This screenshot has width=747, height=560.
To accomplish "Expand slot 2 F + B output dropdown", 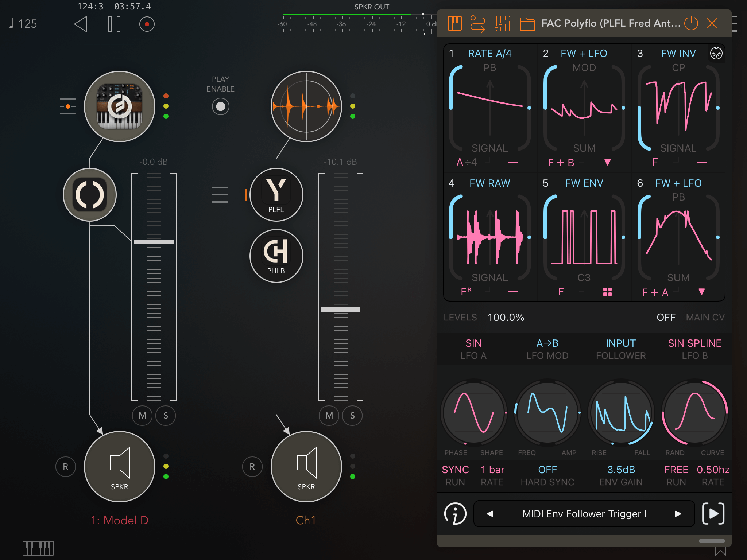I will [607, 162].
